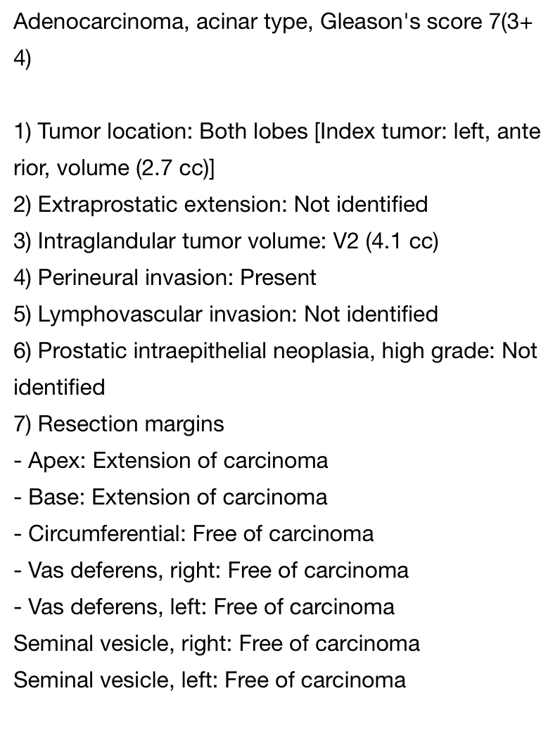The width and height of the screenshot is (560, 736).
Task: Click the Seminal vesicle, left line
Action: (210, 680)
